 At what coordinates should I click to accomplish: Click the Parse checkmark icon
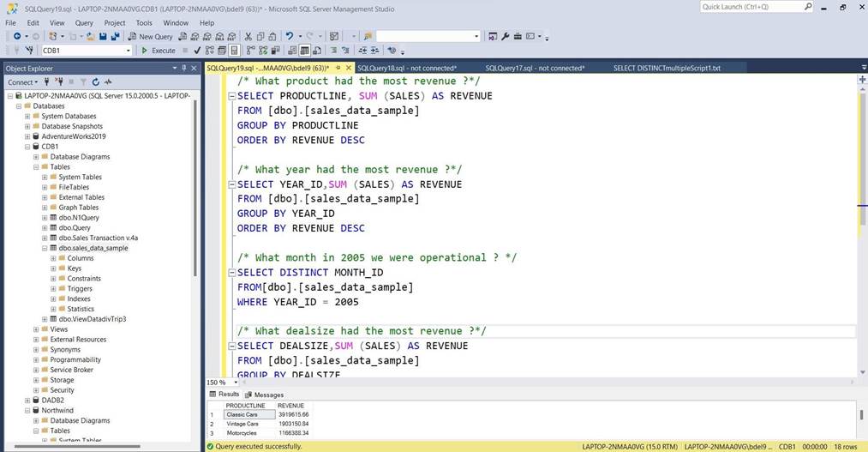coord(198,51)
